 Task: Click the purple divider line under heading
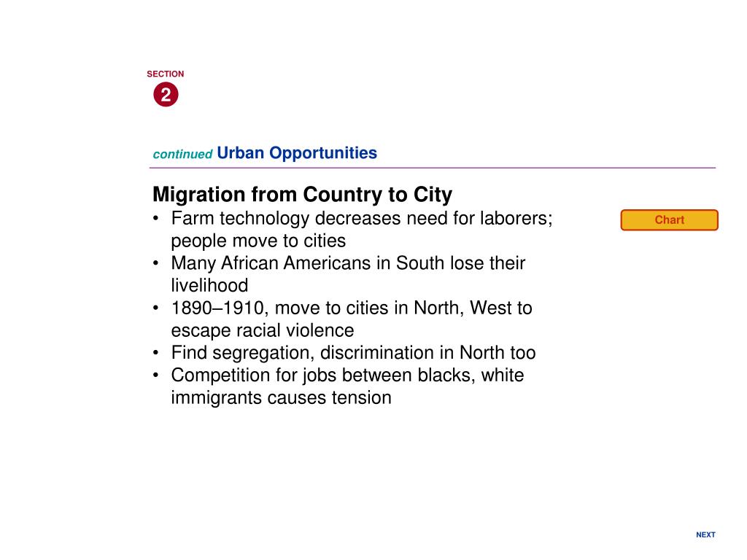pyautogui.click(x=432, y=168)
